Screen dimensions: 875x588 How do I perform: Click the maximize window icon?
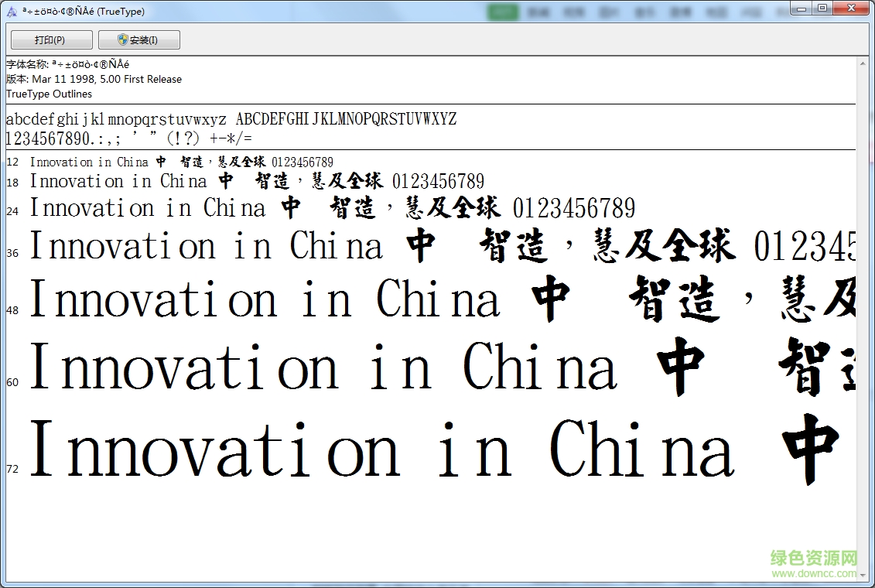823,8
